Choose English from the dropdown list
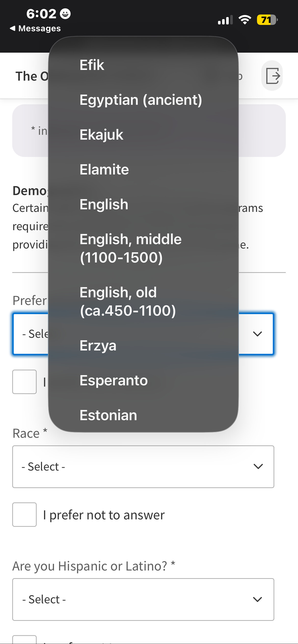The width and height of the screenshot is (298, 644). coord(104,204)
